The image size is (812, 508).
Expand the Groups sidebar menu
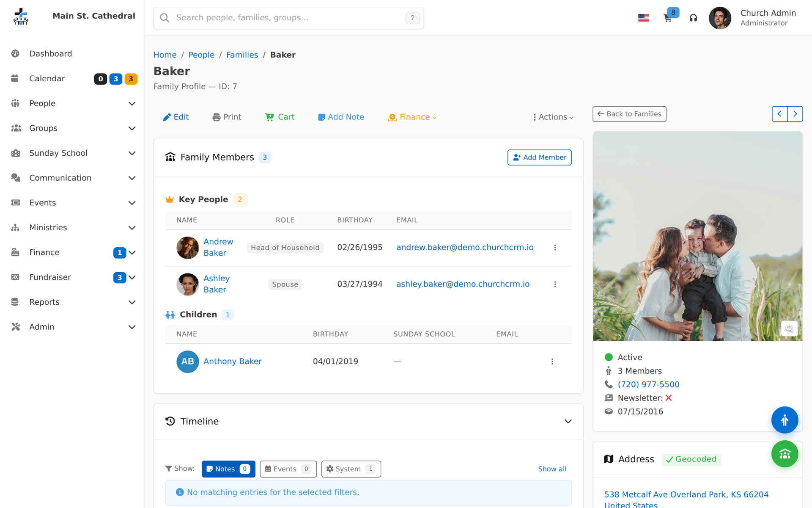72,128
